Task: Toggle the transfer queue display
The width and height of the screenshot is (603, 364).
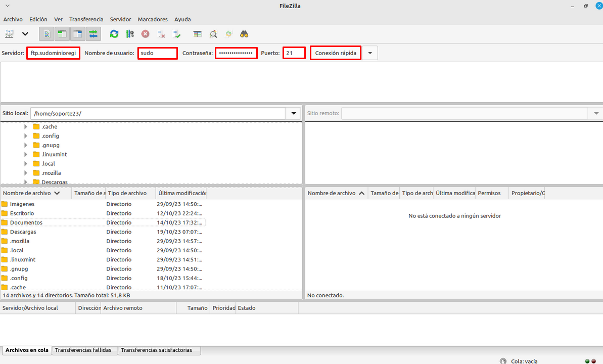Action: 94,34
